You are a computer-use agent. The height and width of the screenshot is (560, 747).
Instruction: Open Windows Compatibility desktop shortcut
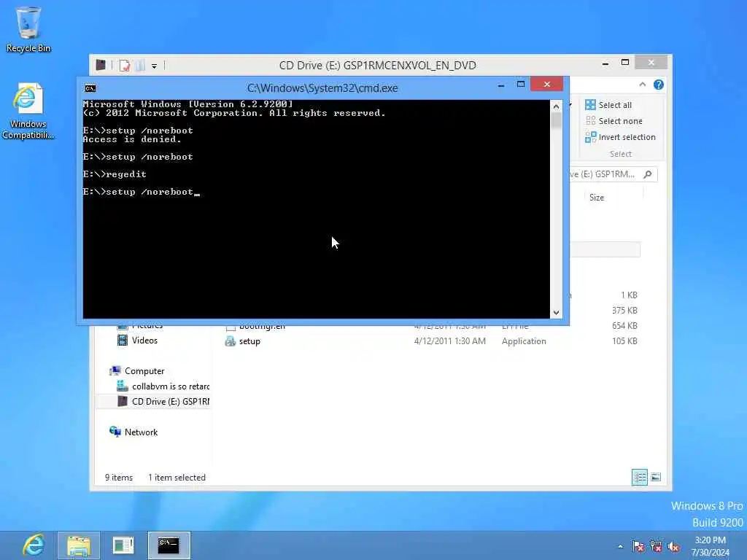28,112
